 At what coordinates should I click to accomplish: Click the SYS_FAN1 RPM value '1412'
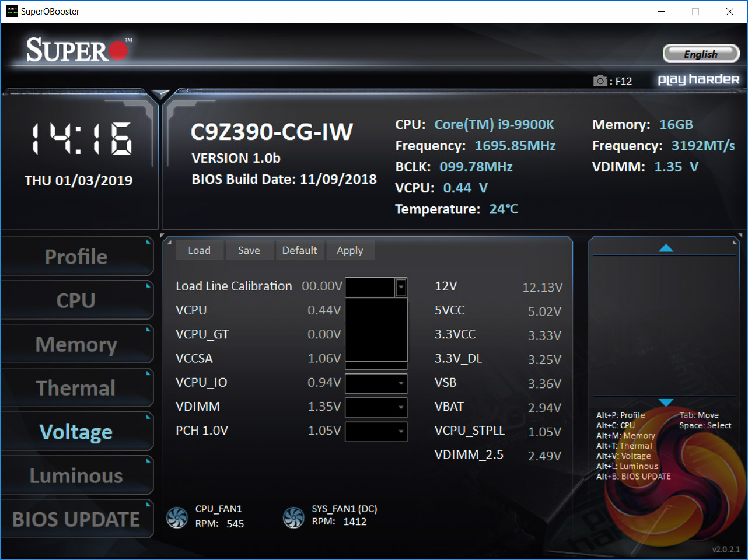355,521
